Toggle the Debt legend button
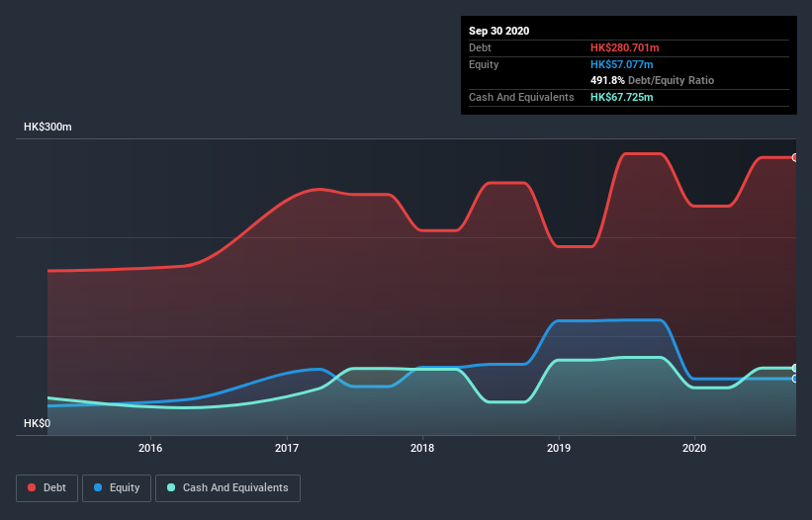Viewport: 812px width, 520px height. 46,488
